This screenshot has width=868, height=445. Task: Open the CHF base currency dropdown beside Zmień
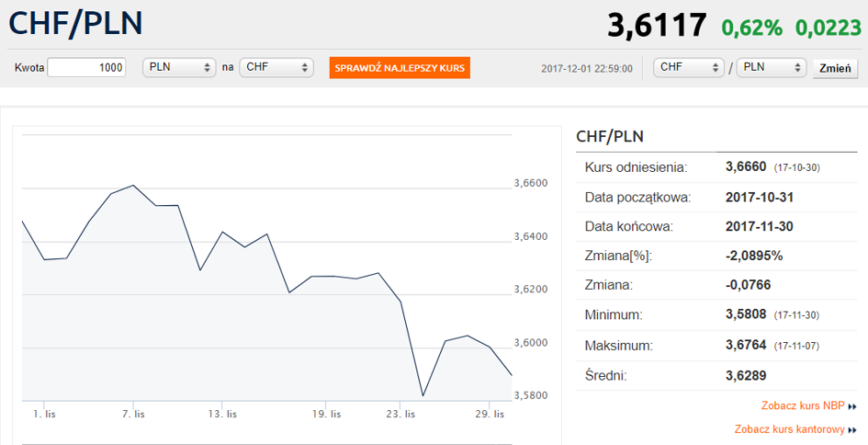coord(689,68)
